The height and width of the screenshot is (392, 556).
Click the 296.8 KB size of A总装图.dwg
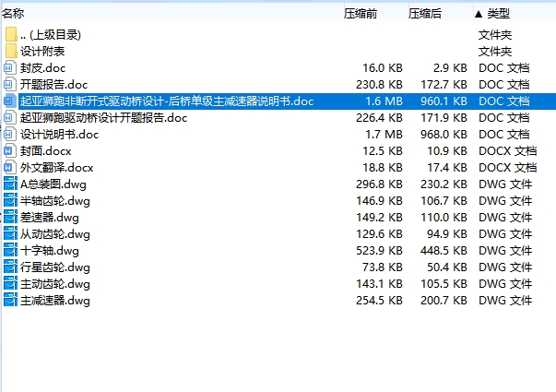coord(379,184)
